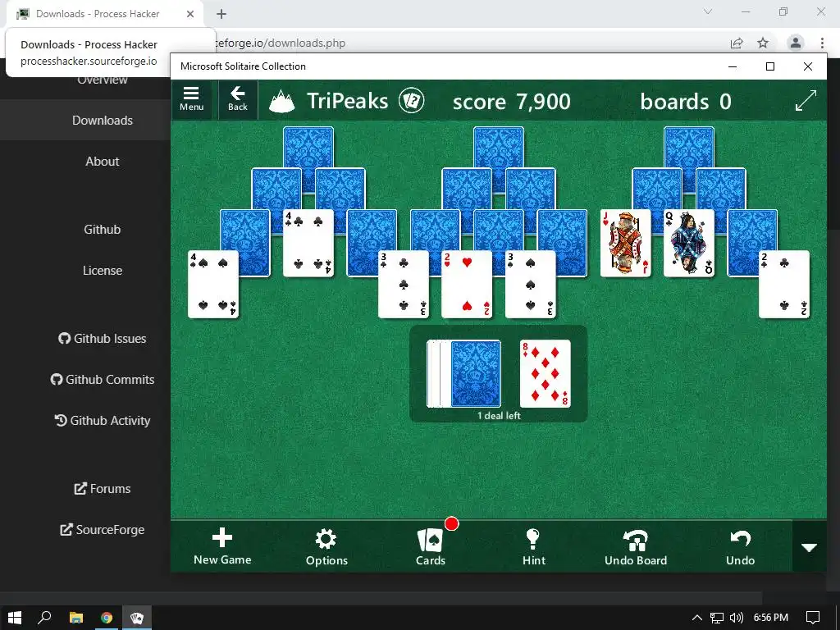This screenshot has height=630, width=840.
Task: Open the Github Issues link
Action: (103, 339)
